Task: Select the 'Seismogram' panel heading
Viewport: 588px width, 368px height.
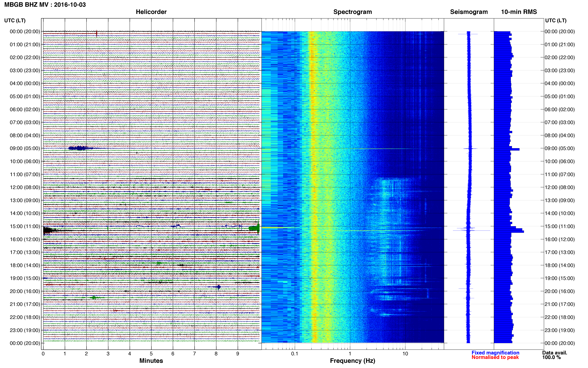Action: 469,12
